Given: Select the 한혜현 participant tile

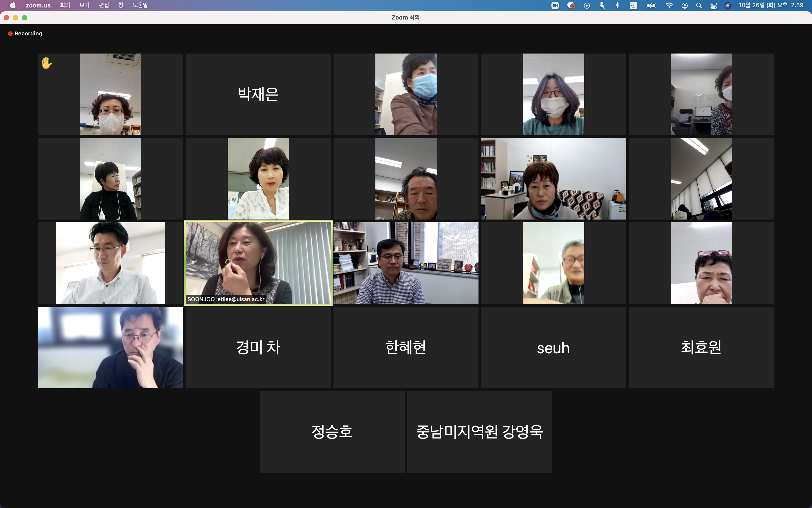Looking at the screenshot, I should click(406, 347).
